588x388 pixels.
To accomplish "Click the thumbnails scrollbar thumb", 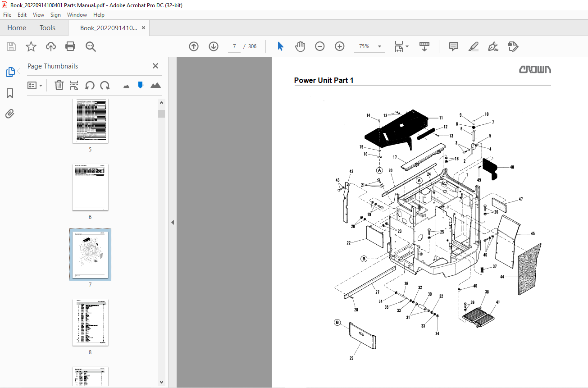I will click(162, 114).
